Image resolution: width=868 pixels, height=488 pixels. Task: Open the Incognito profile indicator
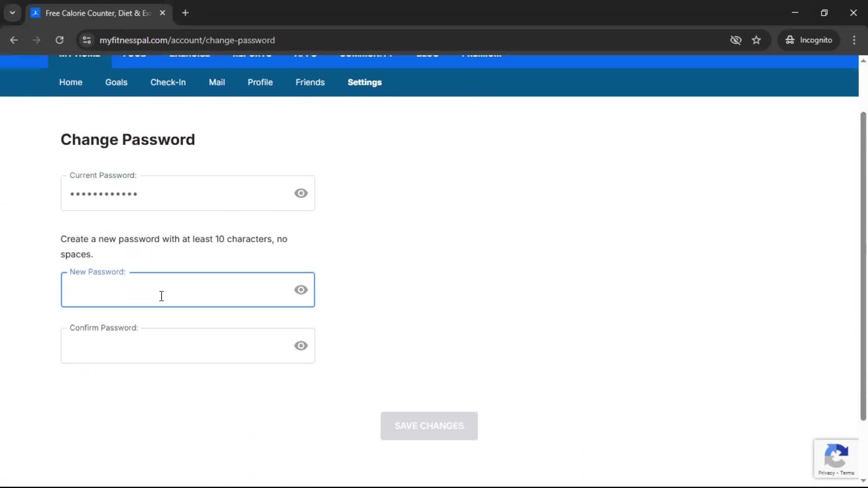(x=809, y=40)
